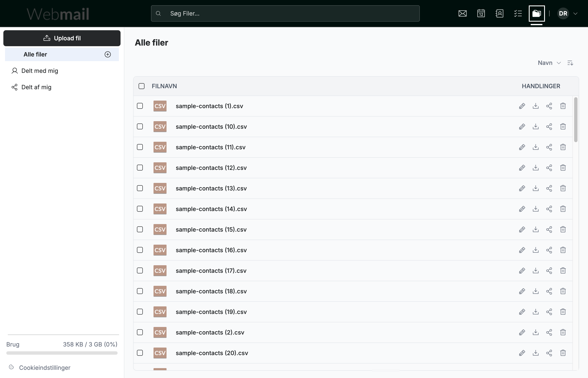Delete sample-contacts (2).csv
Viewport: 588px width, 378px height.
click(563, 332)
